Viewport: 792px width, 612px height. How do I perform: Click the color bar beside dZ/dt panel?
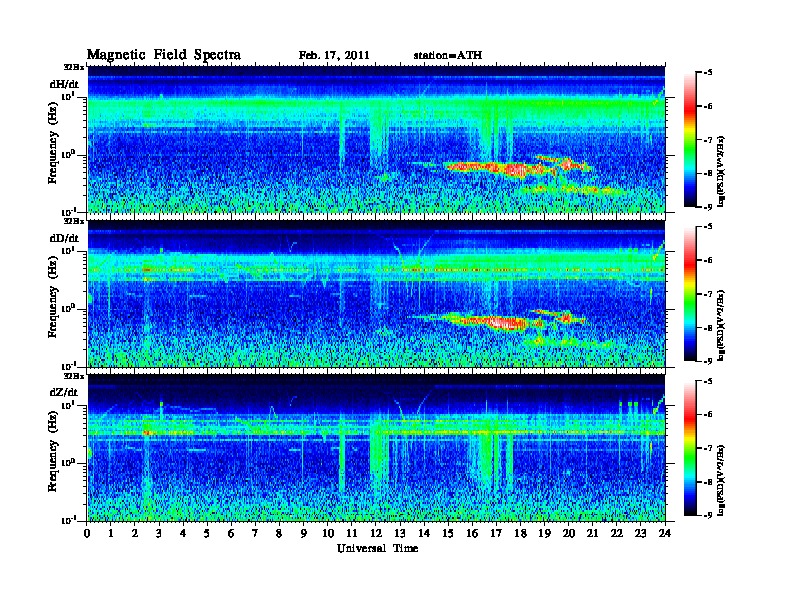point(690,448)
